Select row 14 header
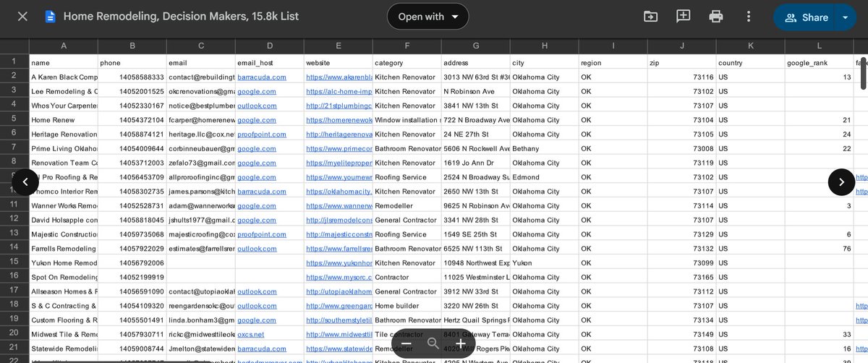The width and height of the screenshot is (868, 363). 14,248
